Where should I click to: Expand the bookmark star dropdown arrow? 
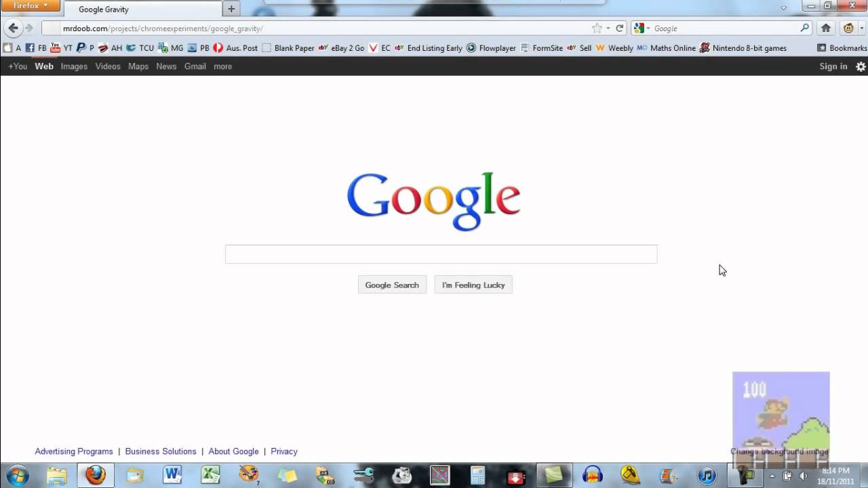click(x=608, y=28)
